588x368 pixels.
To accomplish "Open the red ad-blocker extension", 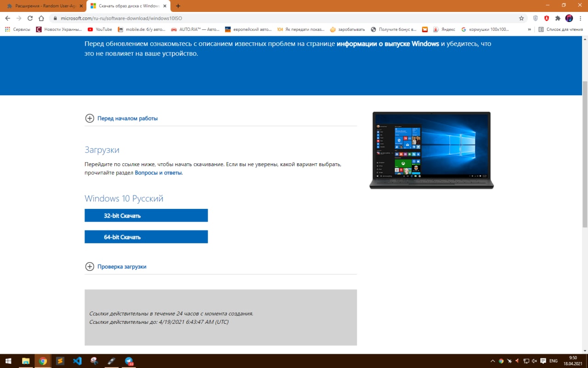I will point(547,18).
